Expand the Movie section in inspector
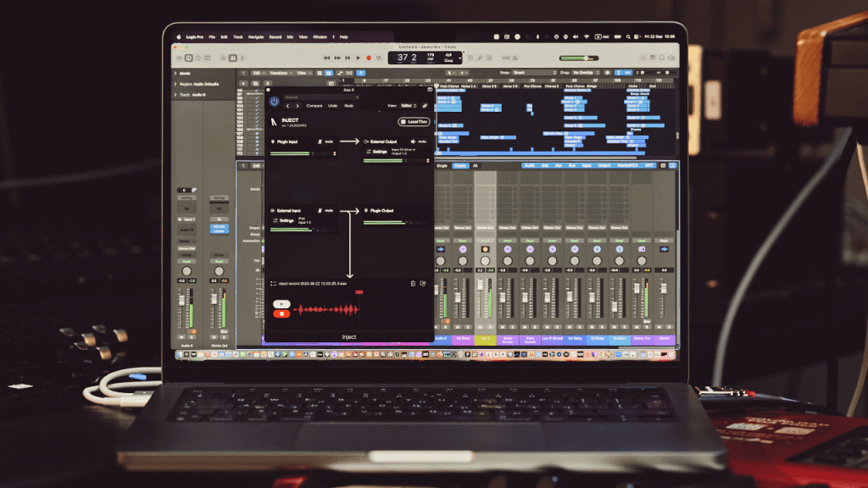This screenshot has height=488, width=868. pos(176,73)
